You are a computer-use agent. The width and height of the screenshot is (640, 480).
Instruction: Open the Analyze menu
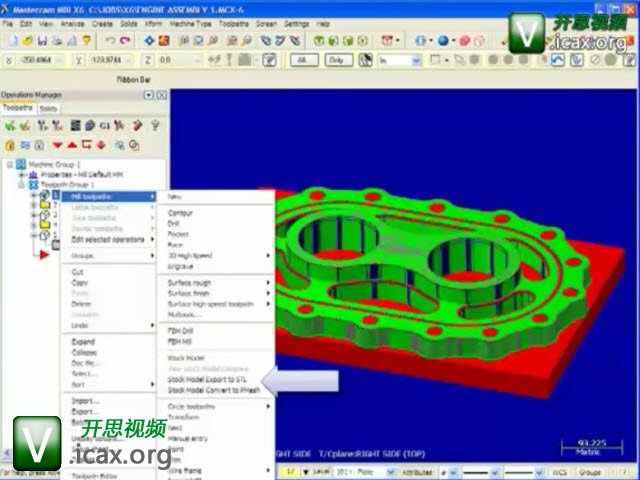point(73,24)
